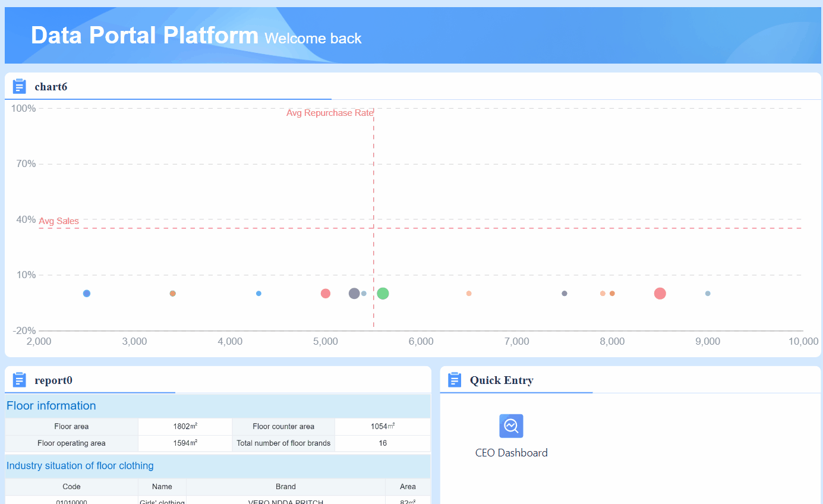This screenshot has height=504, width=823.
Task: Click the CEO Dashboard link text
Action: tap(511, 452)
